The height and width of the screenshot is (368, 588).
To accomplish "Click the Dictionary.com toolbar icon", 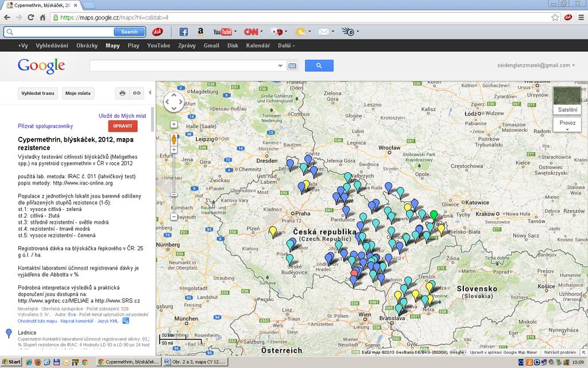I will pos(348,32).
